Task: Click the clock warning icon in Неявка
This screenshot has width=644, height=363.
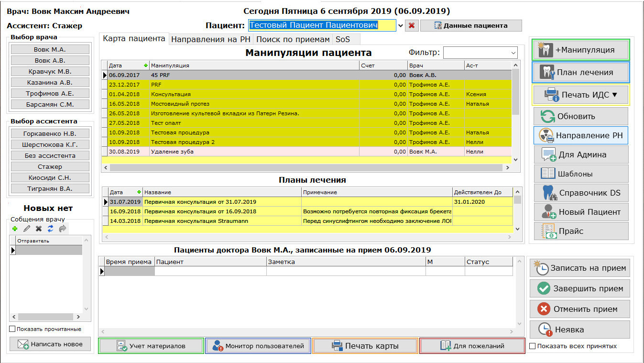Action: 546,329
